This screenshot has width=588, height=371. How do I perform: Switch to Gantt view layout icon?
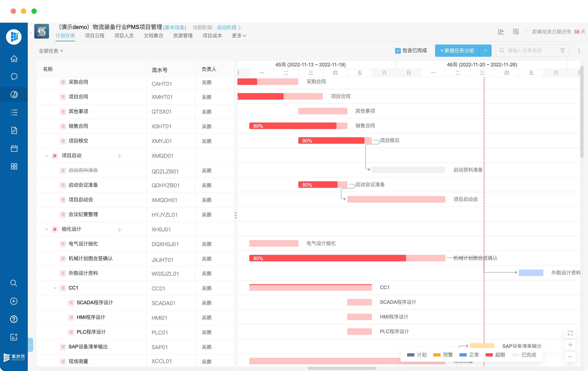click(501, 31)
